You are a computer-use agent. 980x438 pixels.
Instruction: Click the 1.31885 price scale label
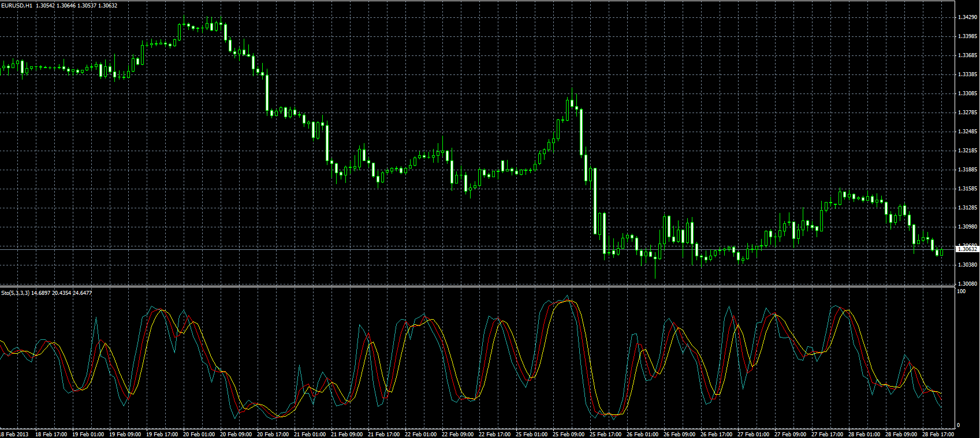(x=967, y=170)
